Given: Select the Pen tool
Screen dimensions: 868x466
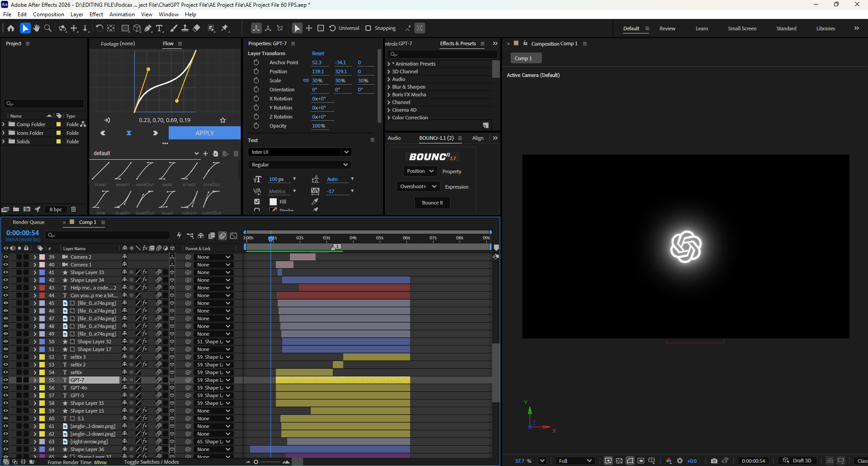Looking at the screenshot, I should click(x=148, y=28).
